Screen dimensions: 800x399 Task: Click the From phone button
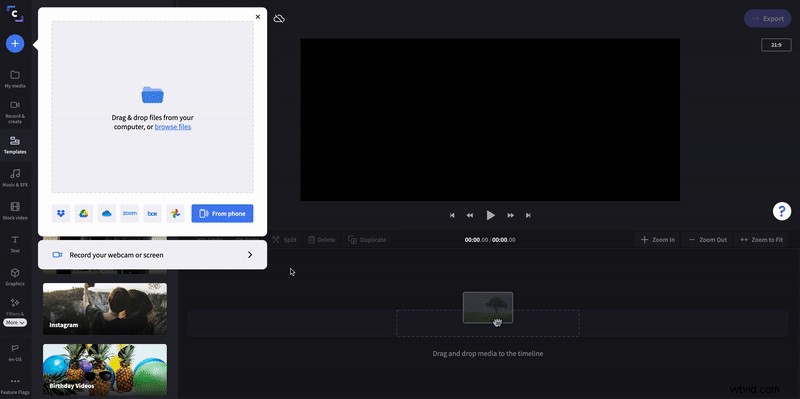tap(222, 214)
